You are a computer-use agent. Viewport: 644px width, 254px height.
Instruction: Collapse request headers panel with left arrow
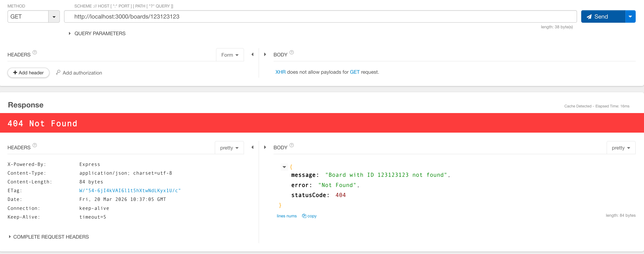click(253, 54)
